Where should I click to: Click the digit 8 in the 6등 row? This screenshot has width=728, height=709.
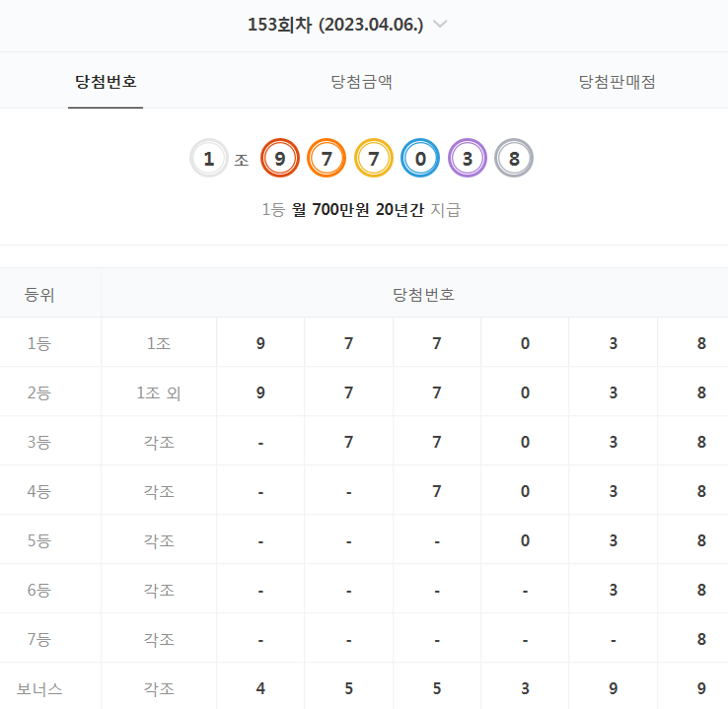[701, 590]
